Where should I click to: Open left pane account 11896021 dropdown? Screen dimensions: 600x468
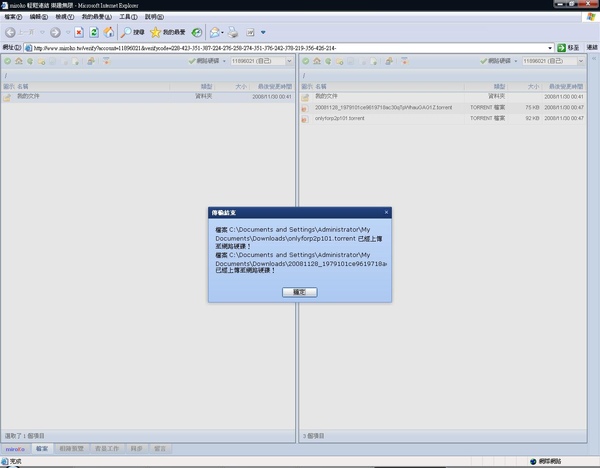[289, 61]
